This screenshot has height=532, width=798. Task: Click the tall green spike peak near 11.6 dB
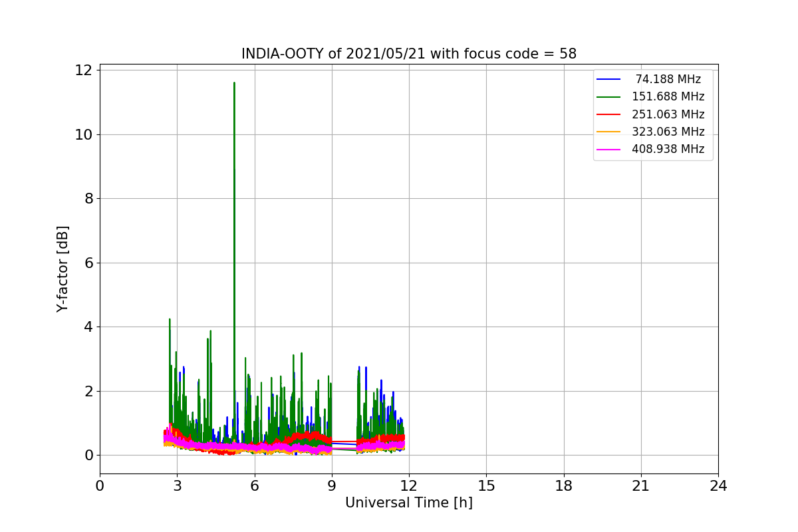pyautogui.click(x=234, y=84)
